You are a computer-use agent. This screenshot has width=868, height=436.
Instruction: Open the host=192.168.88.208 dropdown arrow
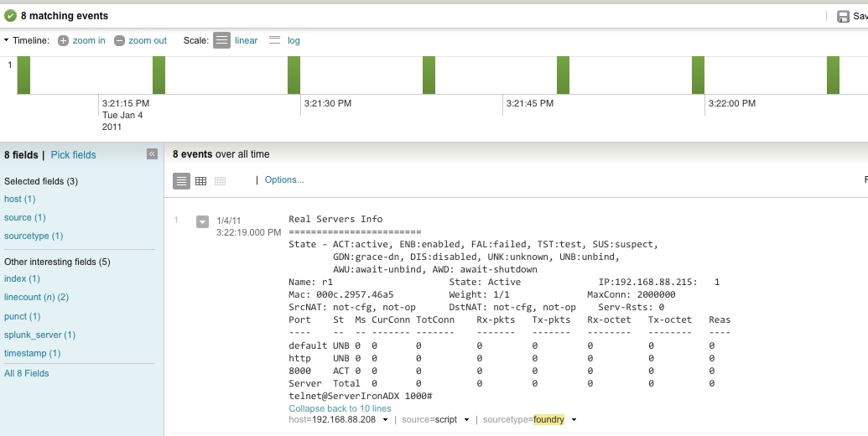(x=385, y=420)
